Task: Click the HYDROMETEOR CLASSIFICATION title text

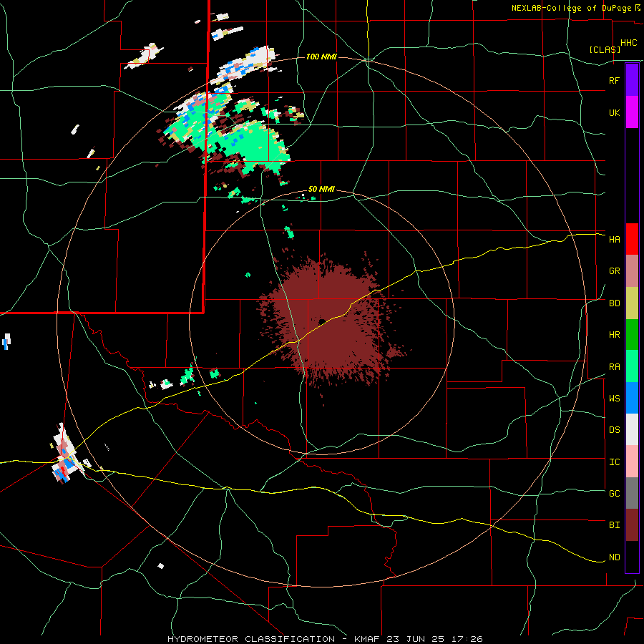Action: [251, 639]
